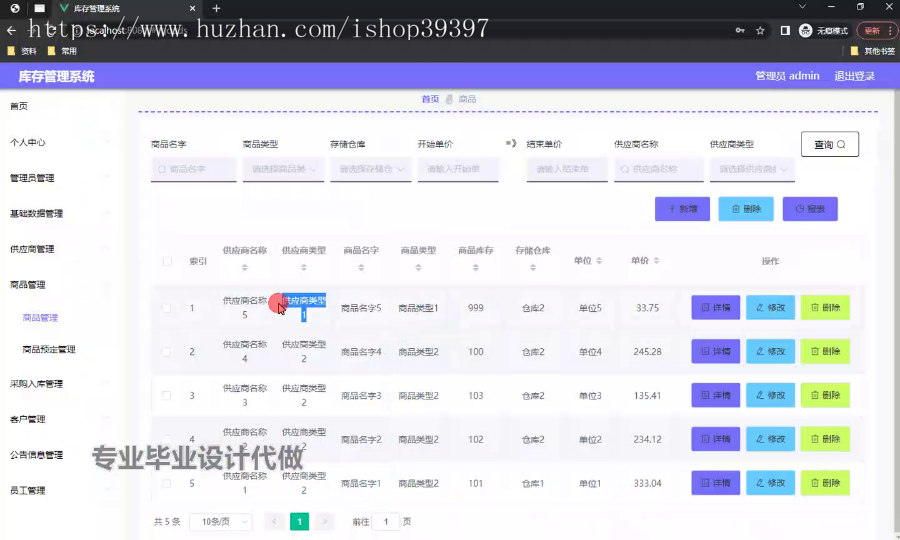Expand 个人中心 sidebar menu

pos(60,142)
